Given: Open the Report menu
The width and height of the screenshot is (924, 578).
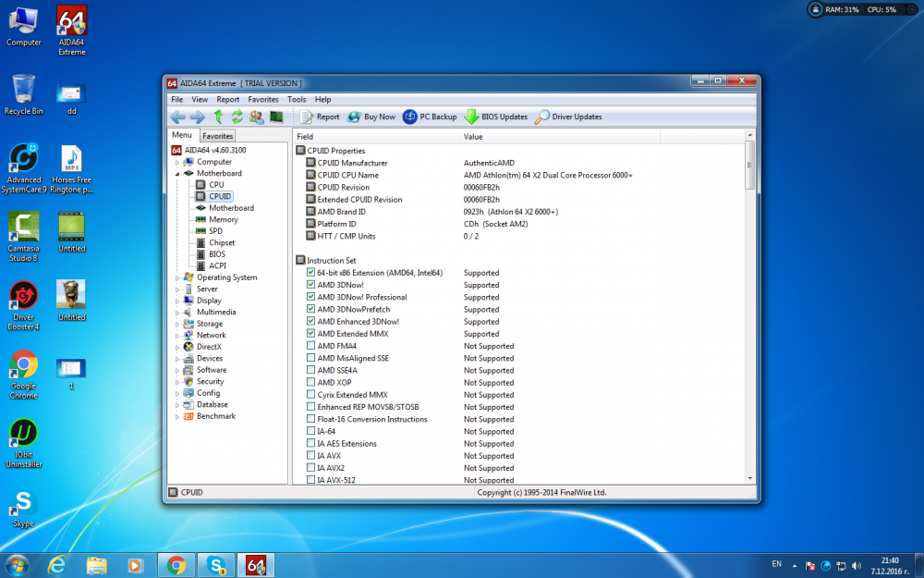Looking at the screenshot, I should [228, 100].
